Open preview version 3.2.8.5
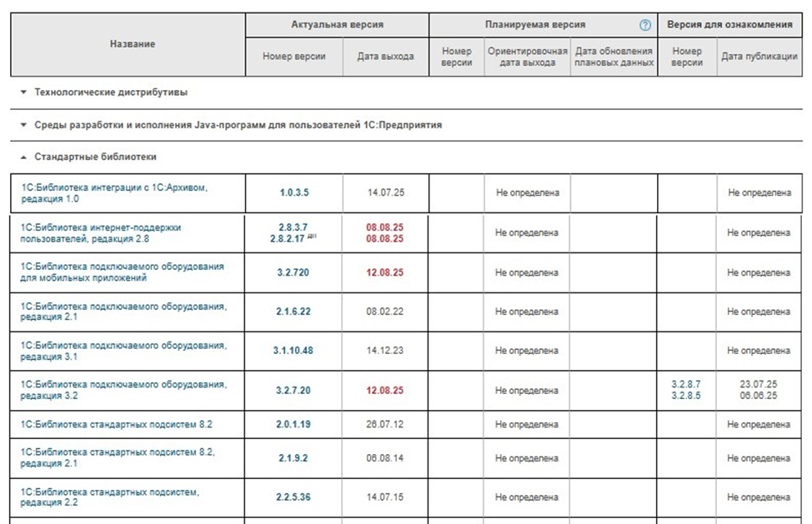Image resolution: width=812 pixels, height=524 pixels. 686,396
